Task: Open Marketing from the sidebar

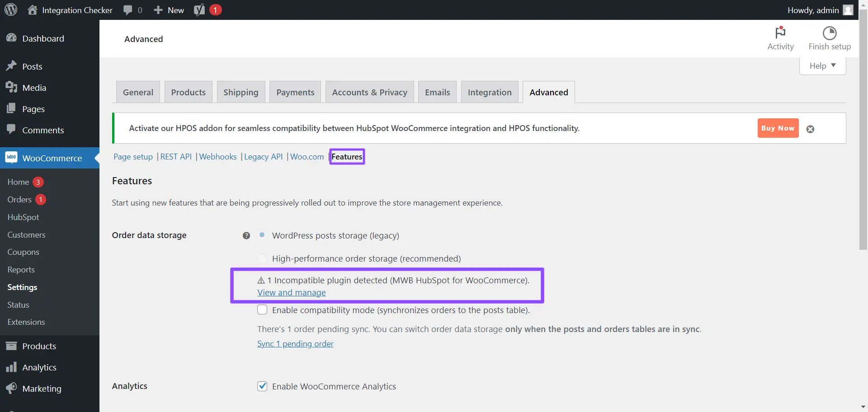Action: [x=42, y=389]
